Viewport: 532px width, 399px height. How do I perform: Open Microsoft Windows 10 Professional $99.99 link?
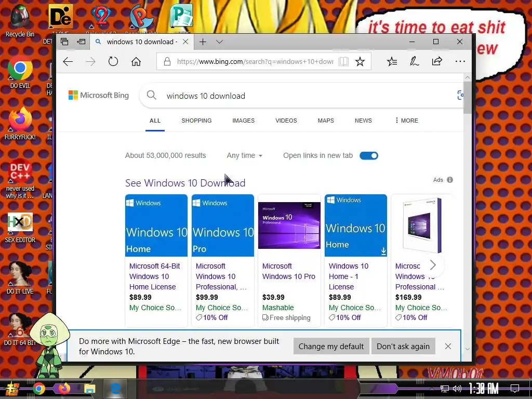pos(221,276)
